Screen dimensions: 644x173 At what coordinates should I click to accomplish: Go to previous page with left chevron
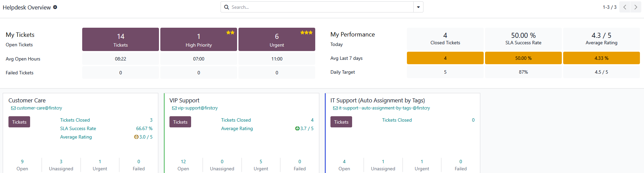625,7
